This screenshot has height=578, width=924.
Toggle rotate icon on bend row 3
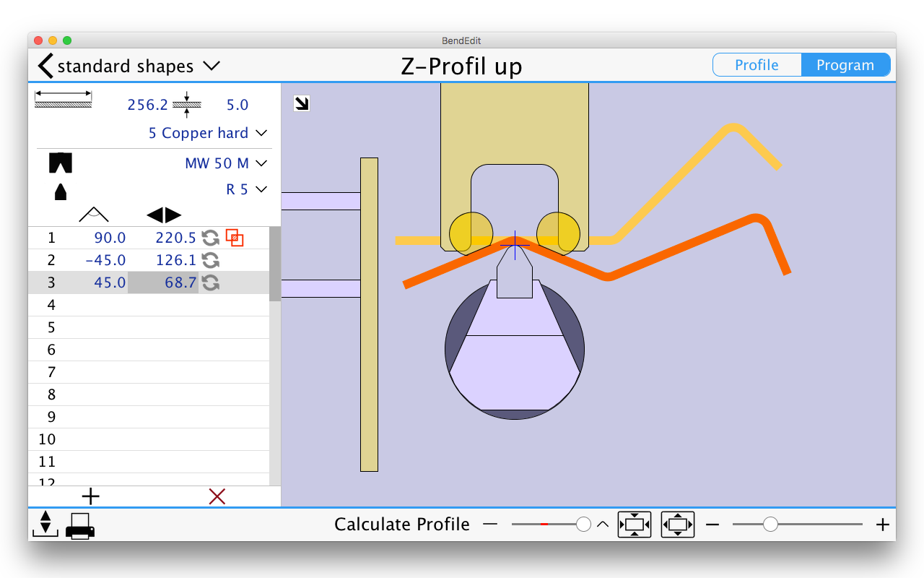click(210, 282)
